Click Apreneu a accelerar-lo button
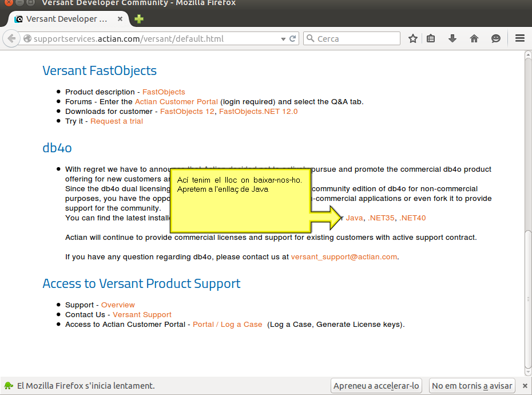 pos(376,386)
